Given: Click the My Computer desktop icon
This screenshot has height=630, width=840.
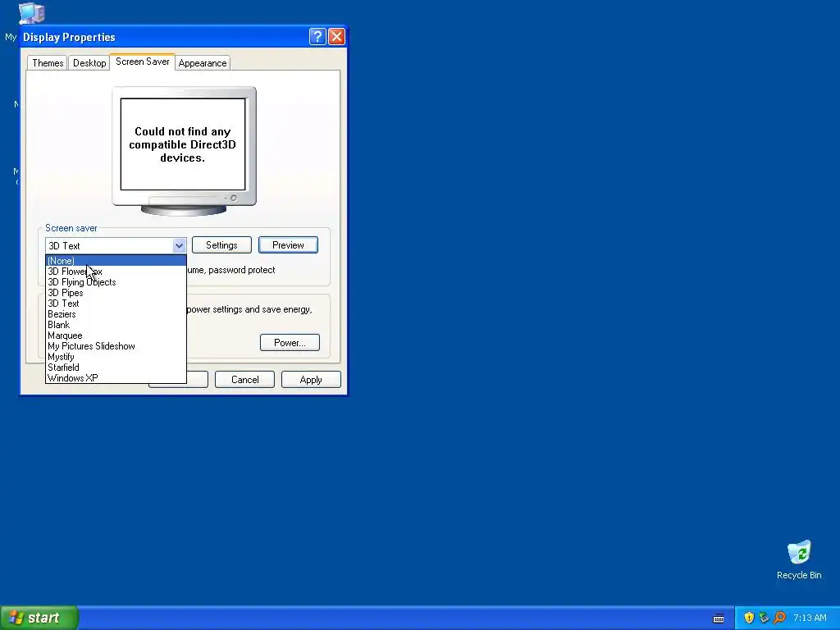Looking at the screenshot, I should [x=30, y=13].
